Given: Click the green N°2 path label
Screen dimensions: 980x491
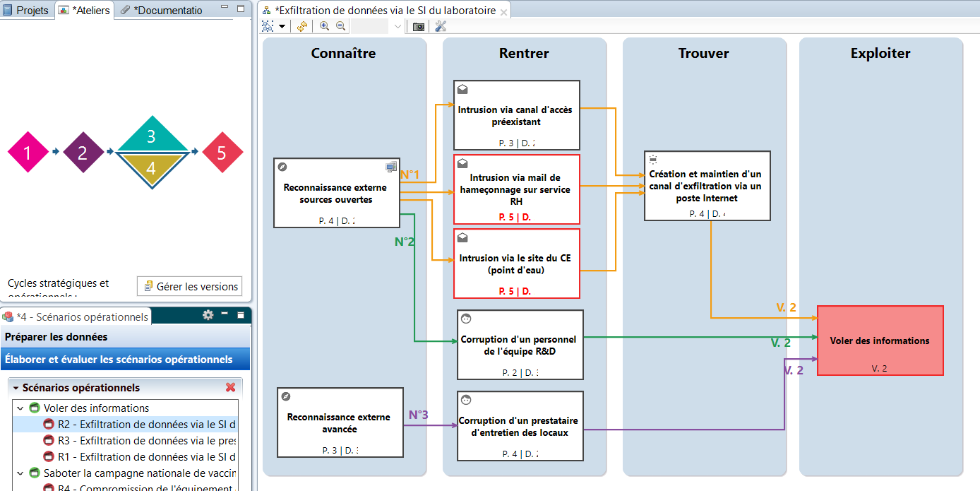Looking at the screenshot, I should point(405,242).
